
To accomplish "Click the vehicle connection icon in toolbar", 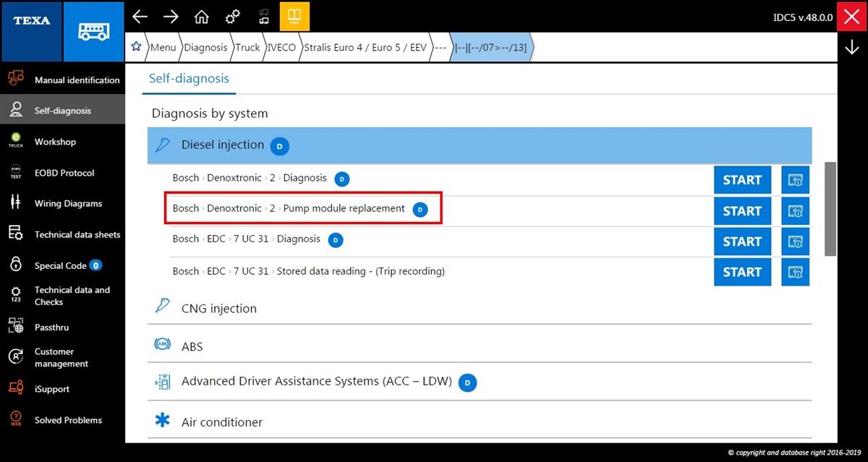I will coord(264,17).
